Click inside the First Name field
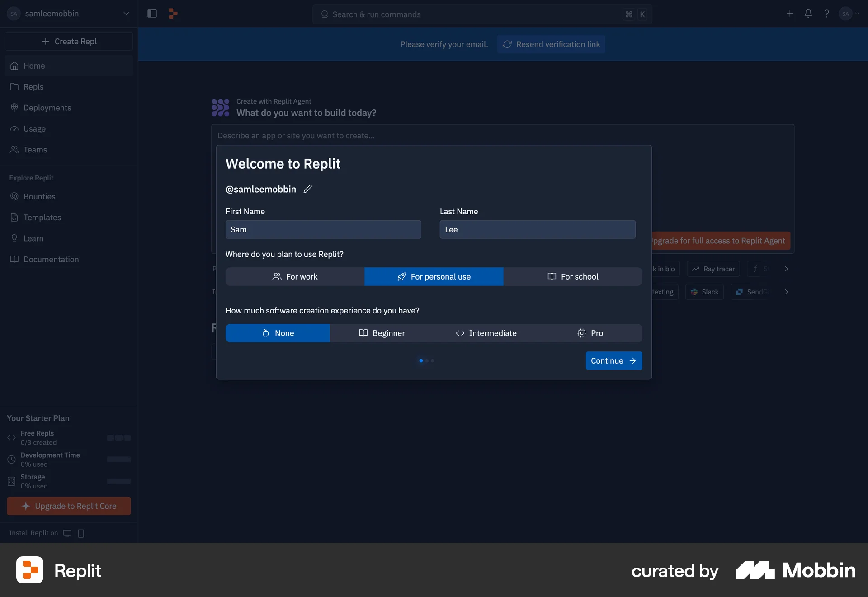The height and width of the screenshot is (597, 868). [323, 229]
